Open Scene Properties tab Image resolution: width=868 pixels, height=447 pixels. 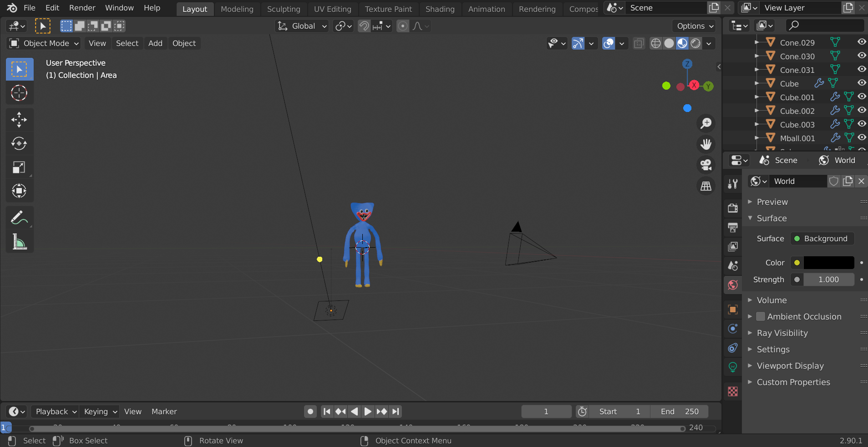[732, 265]
